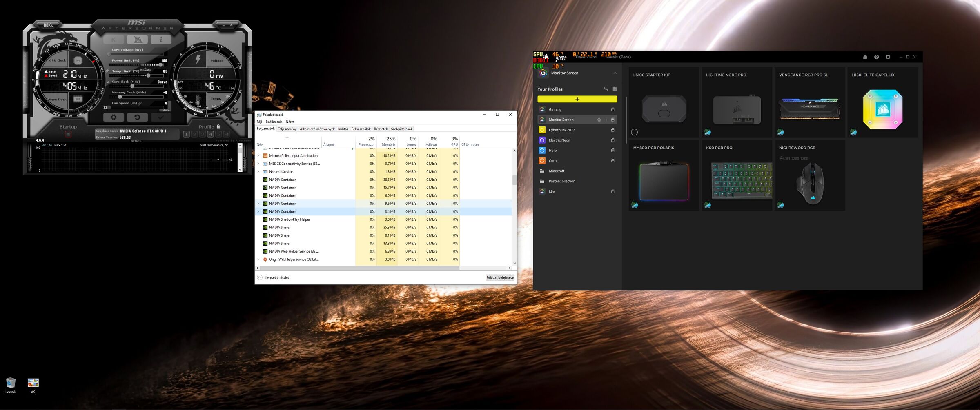Screen dimensions: 980x410
Task: Expand the NahimicService row
Action: (258, 172)
